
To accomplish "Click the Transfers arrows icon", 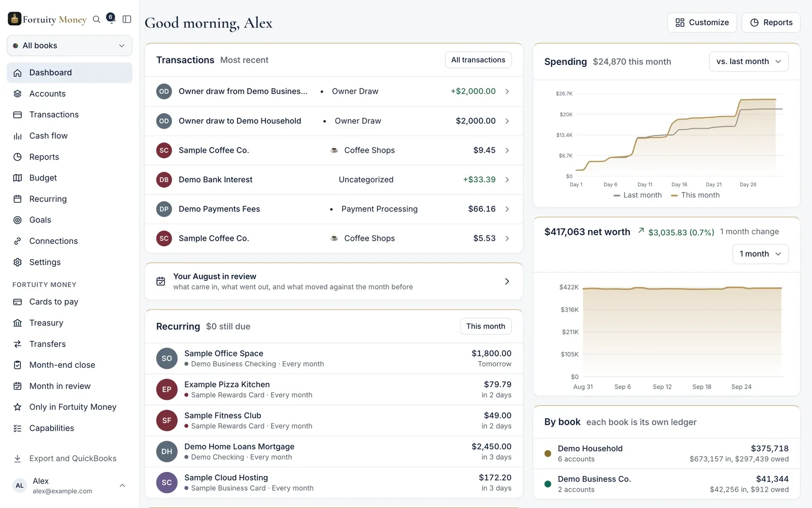I will coord(18,344).
